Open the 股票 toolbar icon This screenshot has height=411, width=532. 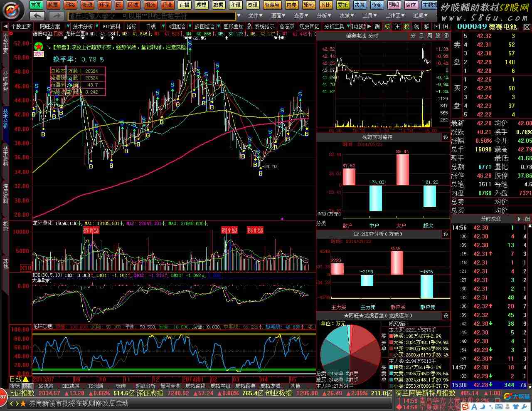click(53, 5)
